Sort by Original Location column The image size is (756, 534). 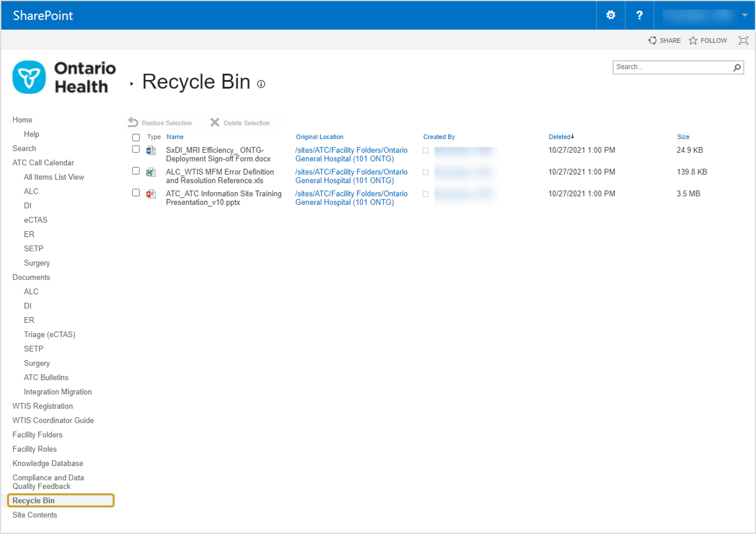(320, 137)
